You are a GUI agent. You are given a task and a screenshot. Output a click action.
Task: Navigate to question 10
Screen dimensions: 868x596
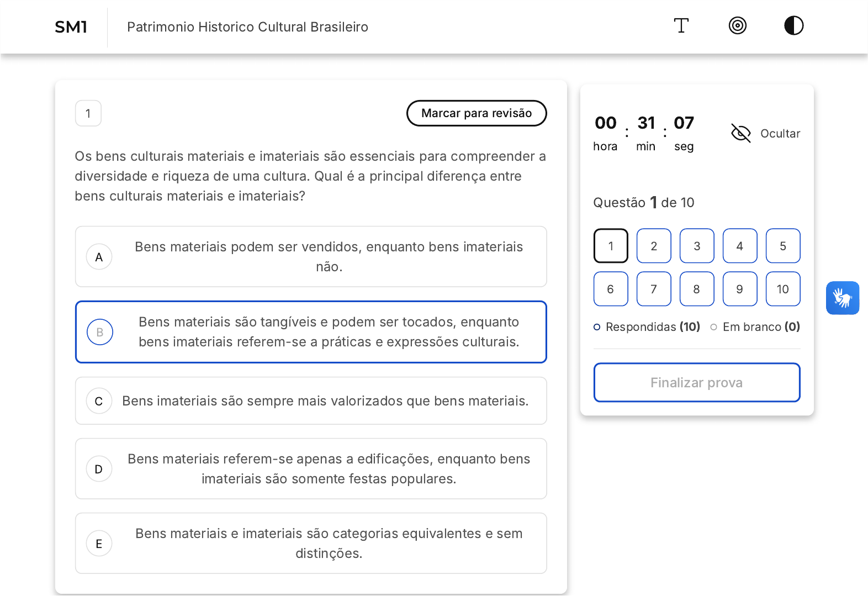782,289
